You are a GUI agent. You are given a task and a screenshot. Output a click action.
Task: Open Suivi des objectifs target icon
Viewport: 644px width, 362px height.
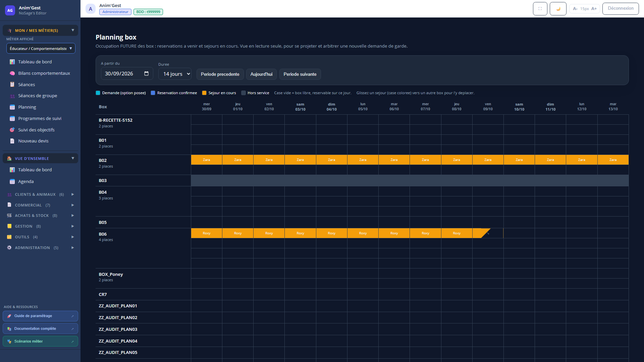12,130
